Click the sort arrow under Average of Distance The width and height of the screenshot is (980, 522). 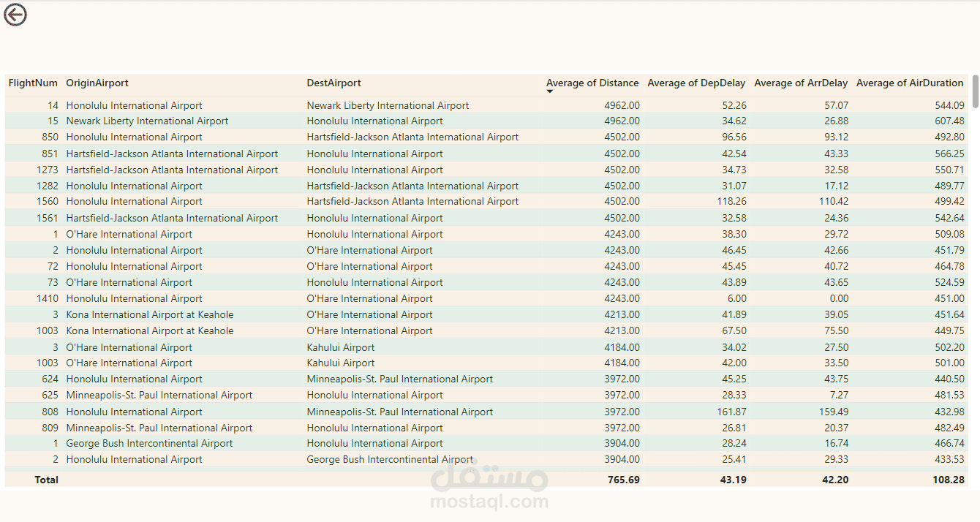click(550, 91)
